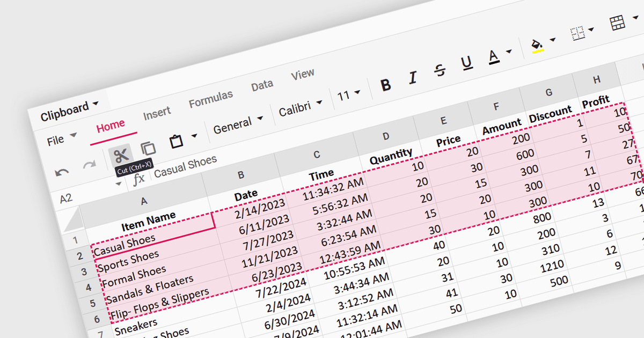
Task: Click the Item Name header cell
Action: tap(149, 221)
